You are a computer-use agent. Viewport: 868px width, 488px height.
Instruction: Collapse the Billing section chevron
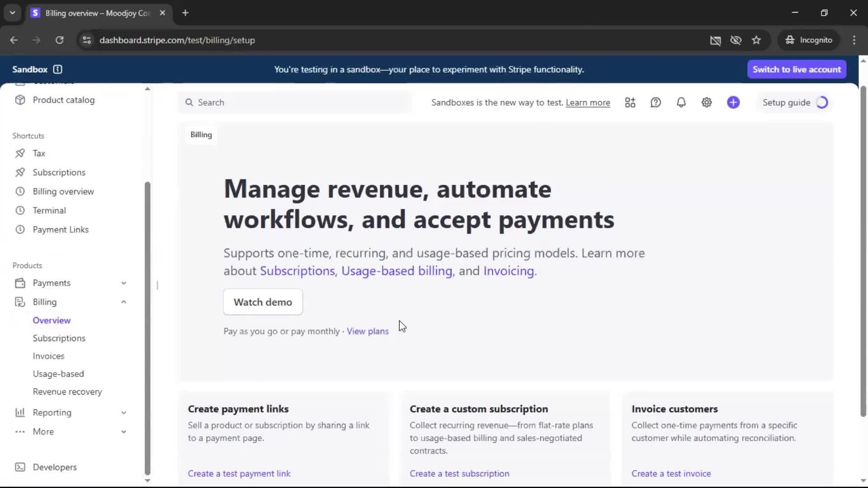123,302
